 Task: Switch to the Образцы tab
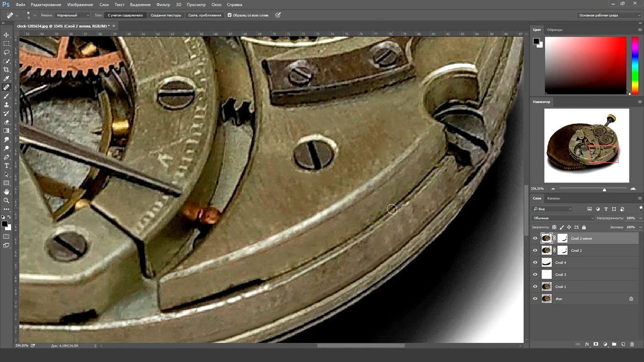point(554,30)
